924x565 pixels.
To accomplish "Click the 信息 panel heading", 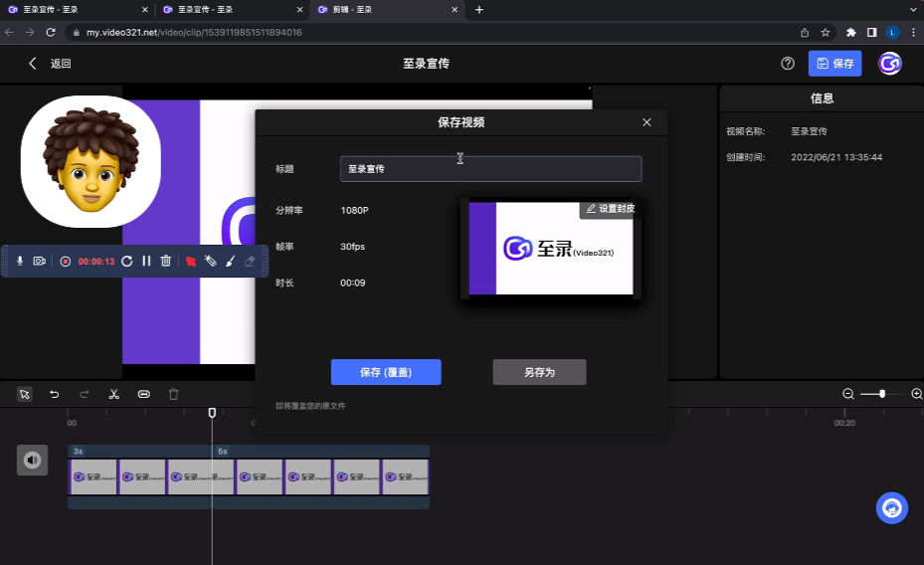I will (823, 98).
